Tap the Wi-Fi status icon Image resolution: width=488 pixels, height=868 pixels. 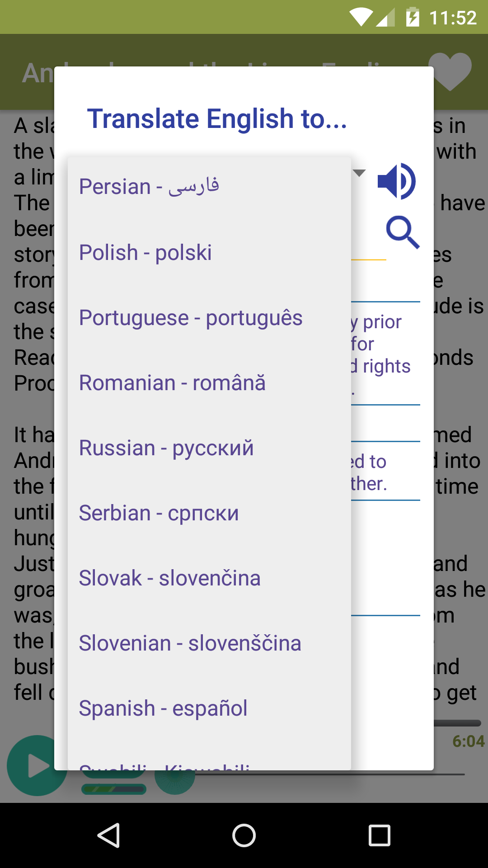pyautogui.click(x=361, y=18)
